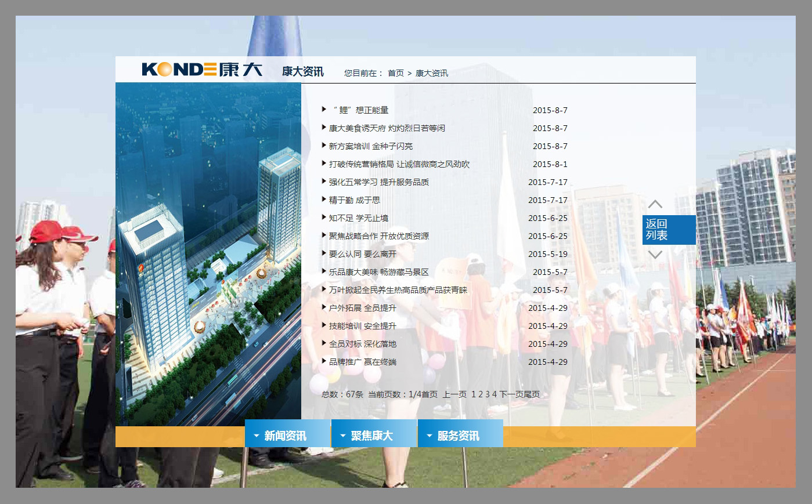Open article 万叶掀起全民养生热高品质产品获青睐
Image resolution: width=812 pixels, height=504 pixels.
[x=398, y=290]
